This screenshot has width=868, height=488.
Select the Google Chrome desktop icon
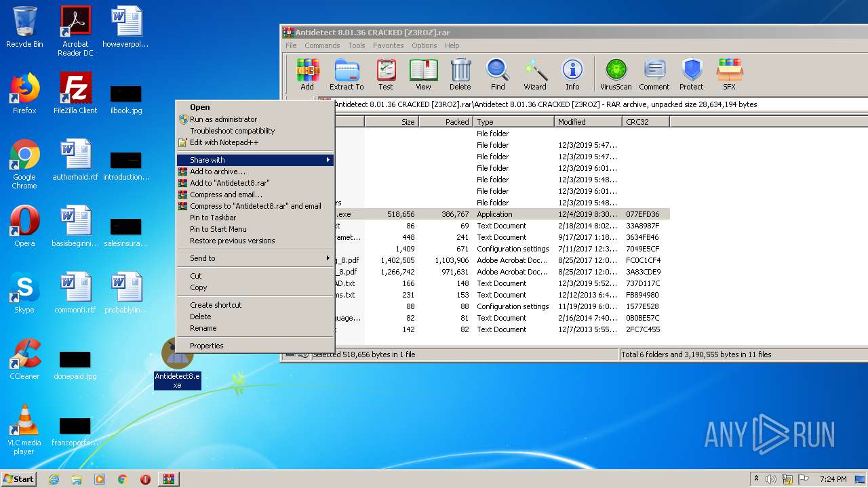pyautogui.click(x=24, y=165)
